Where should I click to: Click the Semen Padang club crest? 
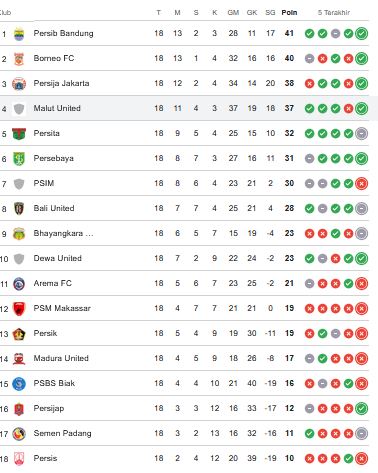point(19,434)
